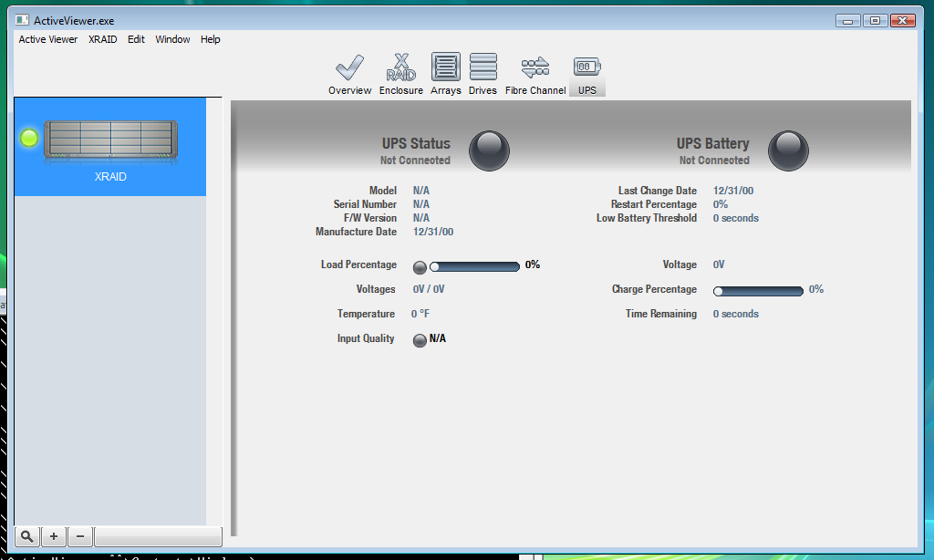Open the XRAID menu
The image size is (934, 560).
click(x=102, y=39)
